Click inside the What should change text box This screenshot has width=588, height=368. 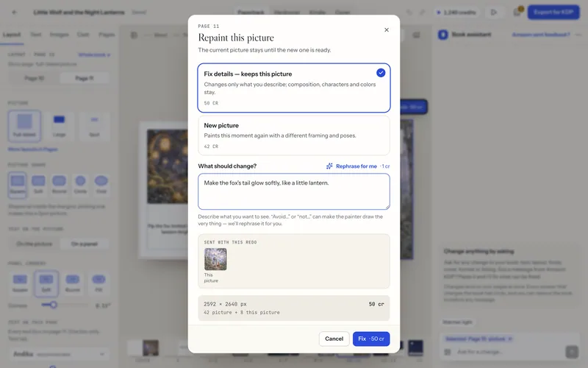[293, 191]
